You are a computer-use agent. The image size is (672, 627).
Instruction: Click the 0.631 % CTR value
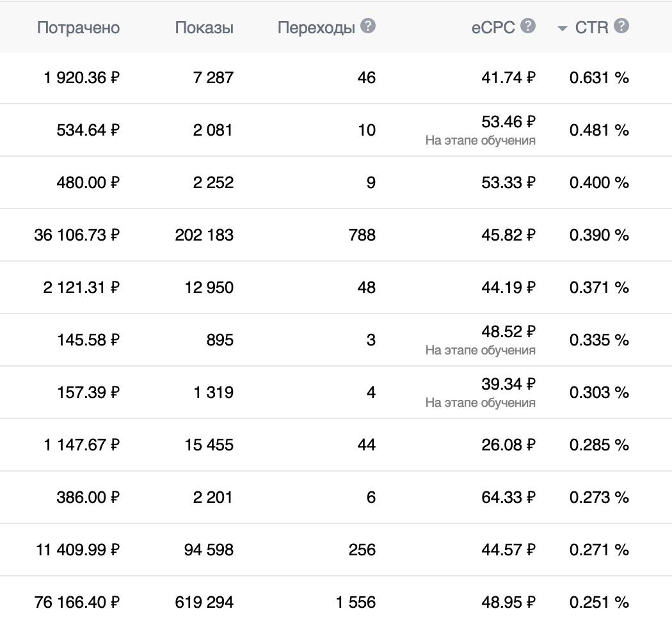coord(599,78)
